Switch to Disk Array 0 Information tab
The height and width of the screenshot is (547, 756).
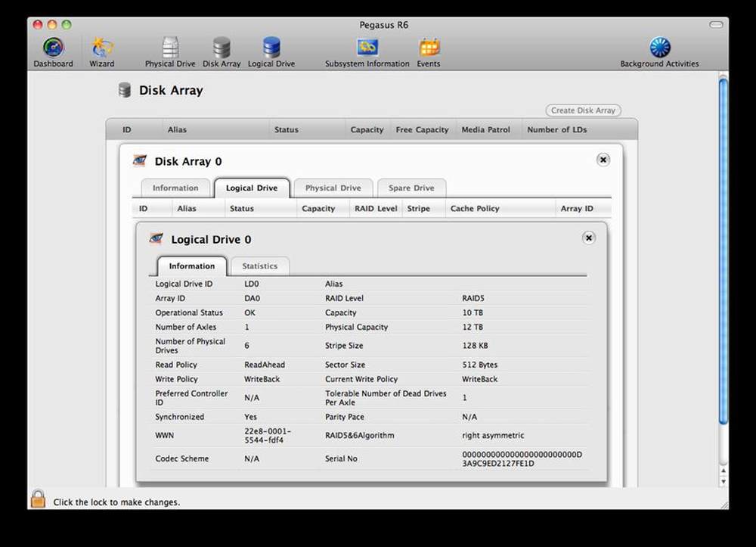pos(175,188)
